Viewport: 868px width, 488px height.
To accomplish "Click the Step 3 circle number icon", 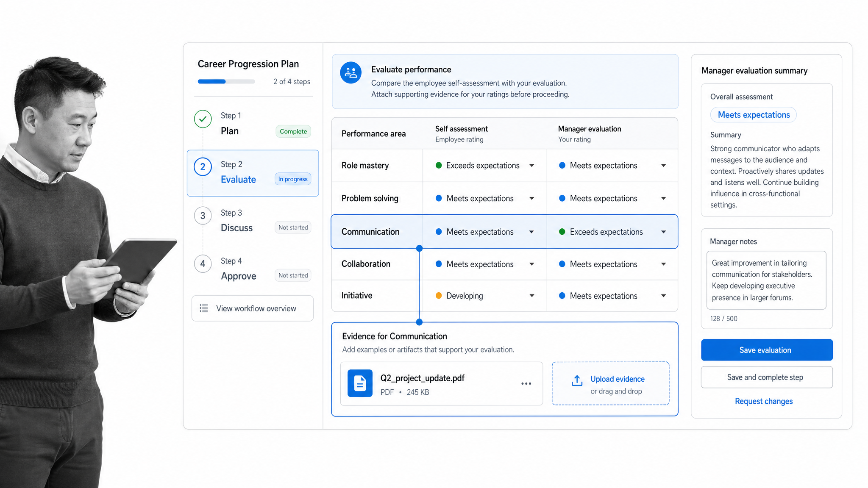I will pyautogui.click(x=203, y=216).
